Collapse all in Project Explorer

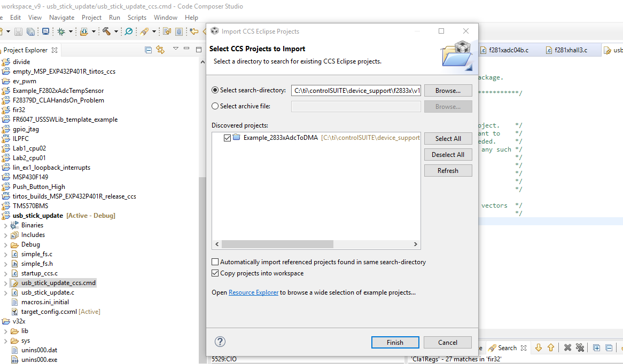pyautogui.click(x=148, y=50)
